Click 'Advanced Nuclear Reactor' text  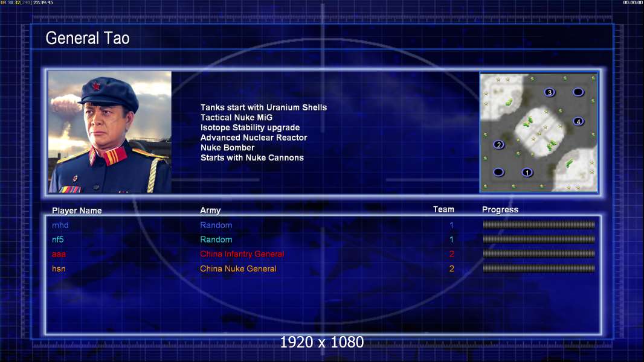[x=254, y=138]
